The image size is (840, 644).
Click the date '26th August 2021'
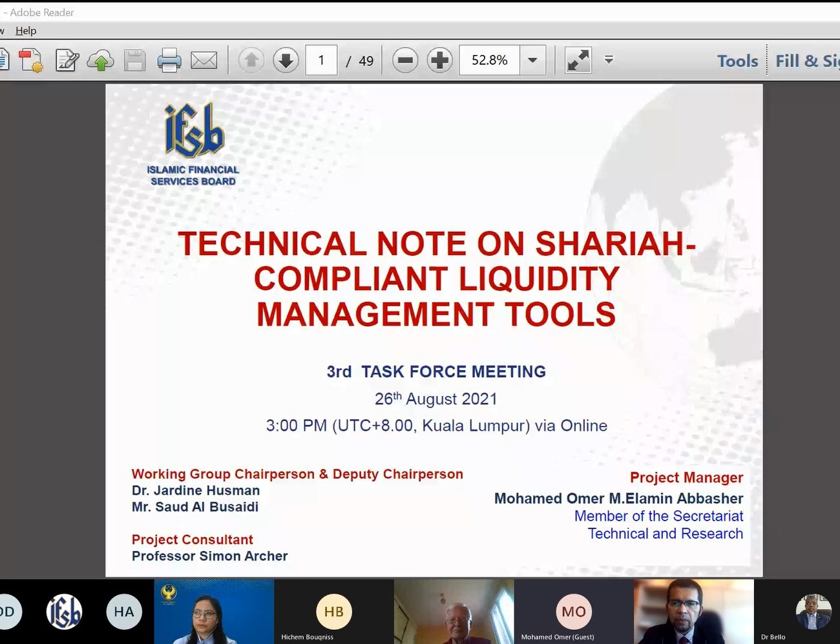point(436,399)
